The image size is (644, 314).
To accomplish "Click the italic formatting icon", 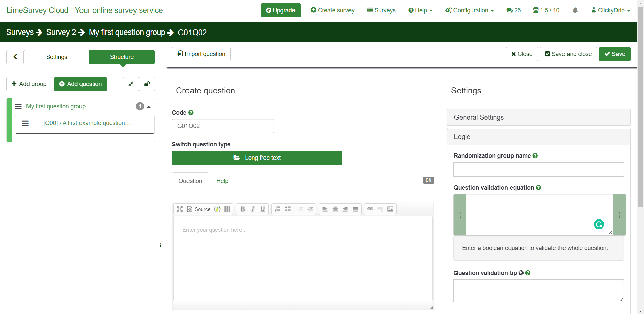I will (x=253, y=209).
